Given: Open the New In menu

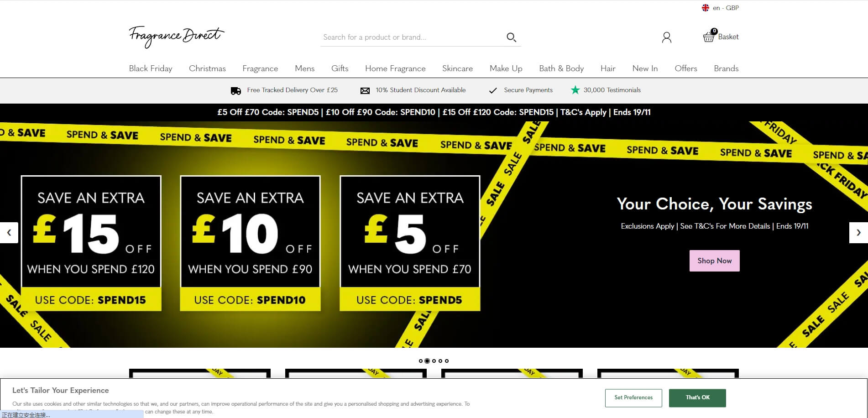Looking at the screenshot, I should (x=645, y=68).
